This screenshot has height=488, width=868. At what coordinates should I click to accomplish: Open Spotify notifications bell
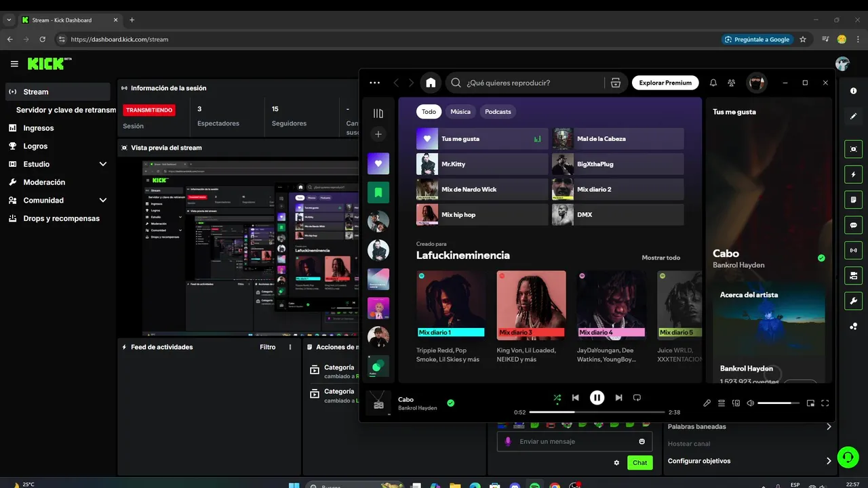click(713, 83)
